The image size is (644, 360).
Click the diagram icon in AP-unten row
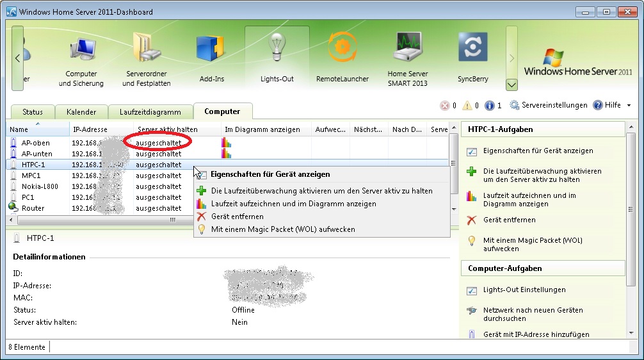[226, 154]
